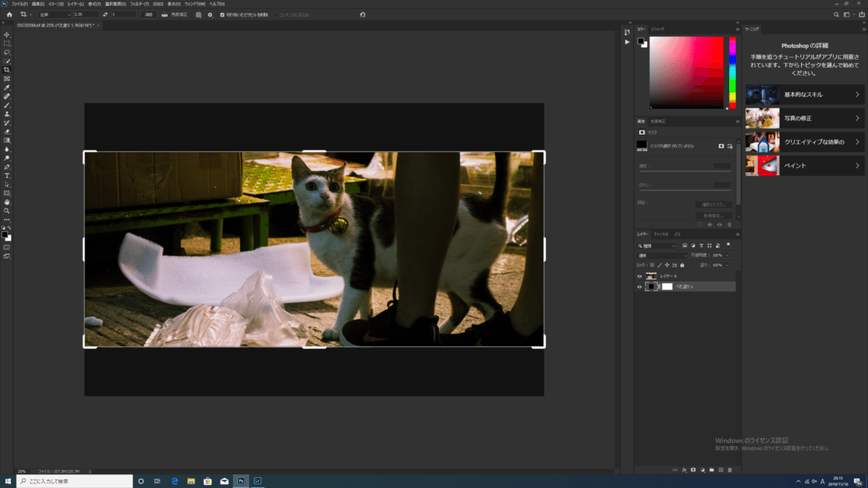Select the Eraser tool
This screenshot has width=868, height=488.
(7, 132)
